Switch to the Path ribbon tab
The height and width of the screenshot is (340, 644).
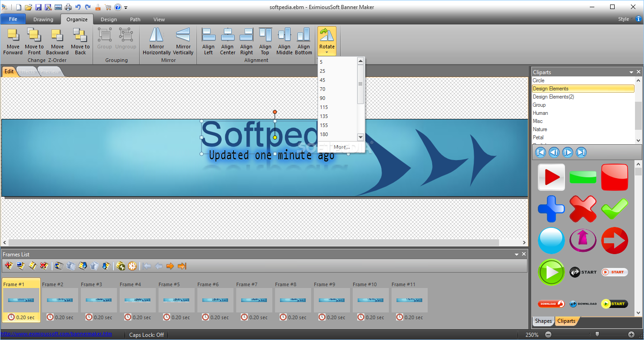(135, 19)
